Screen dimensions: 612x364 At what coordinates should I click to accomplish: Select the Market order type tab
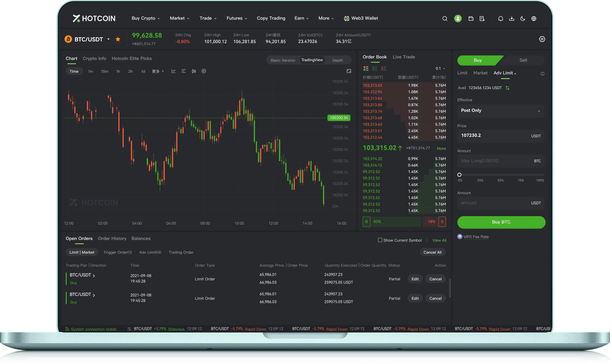pos(480,73)
